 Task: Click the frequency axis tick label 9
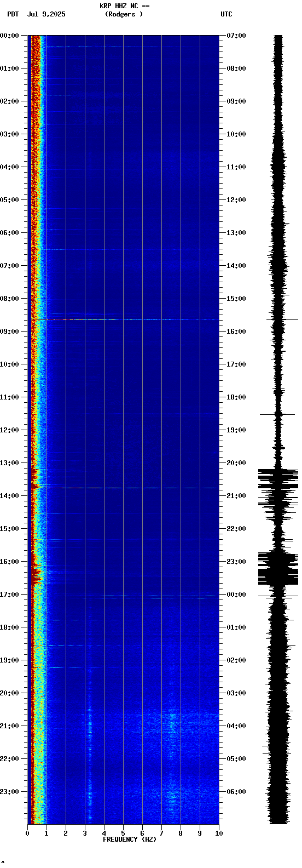[x=200, y=833]
